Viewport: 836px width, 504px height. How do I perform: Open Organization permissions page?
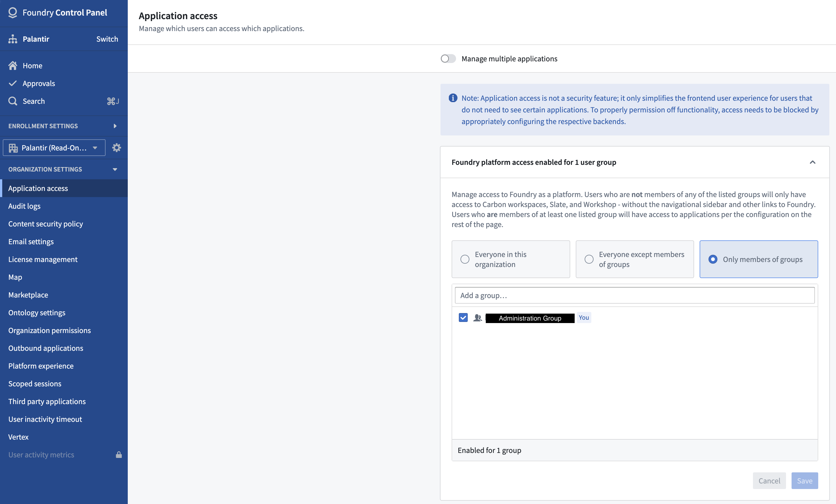pyautogui.click(x=64, y=331)
